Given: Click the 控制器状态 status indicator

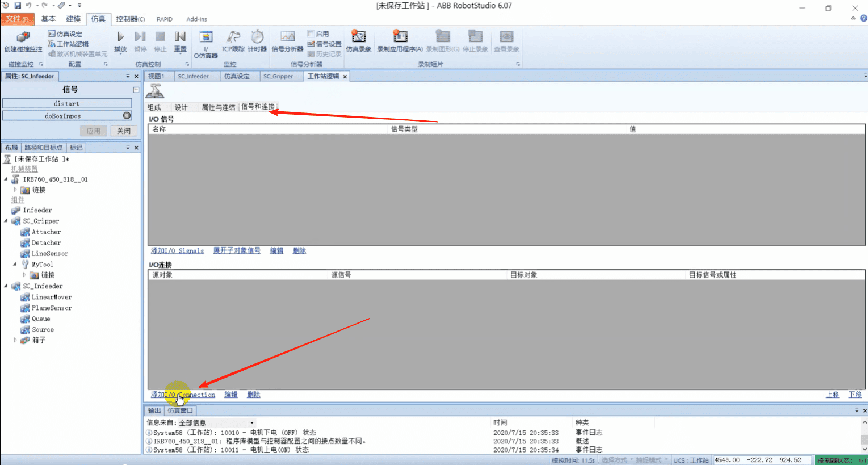Looking at the screenshot, I should [x=842, y=460].
